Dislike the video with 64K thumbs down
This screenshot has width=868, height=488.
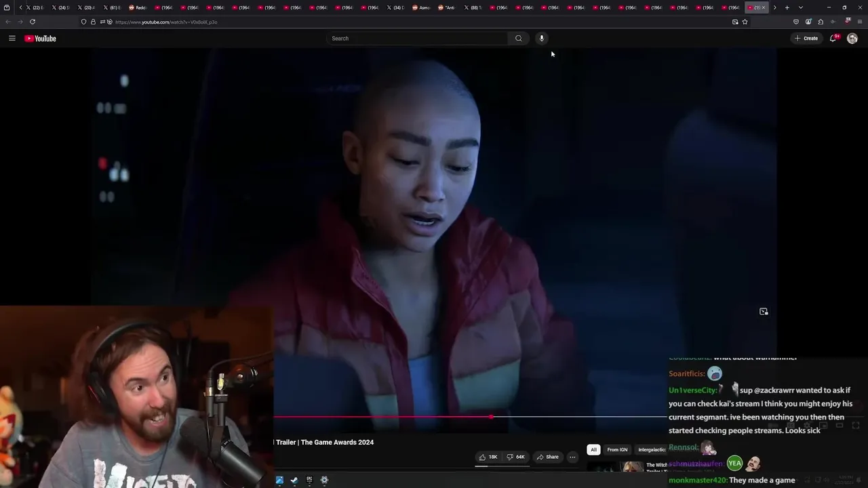tap(517, 457)
